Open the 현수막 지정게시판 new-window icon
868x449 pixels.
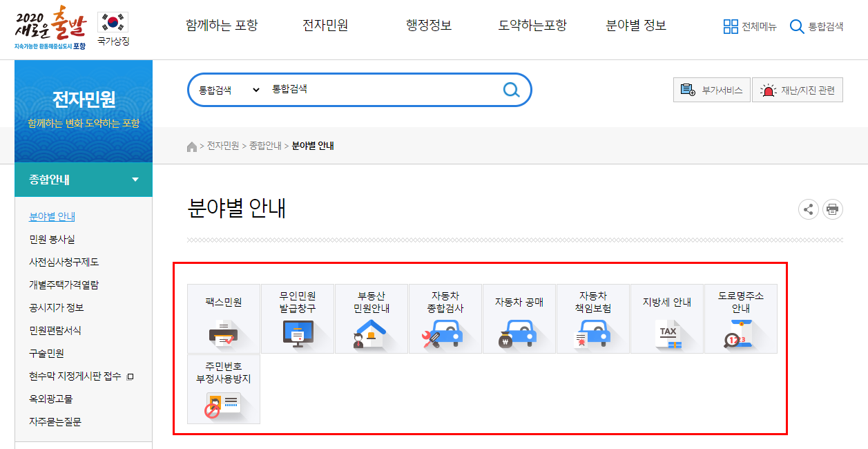point(130,376)
